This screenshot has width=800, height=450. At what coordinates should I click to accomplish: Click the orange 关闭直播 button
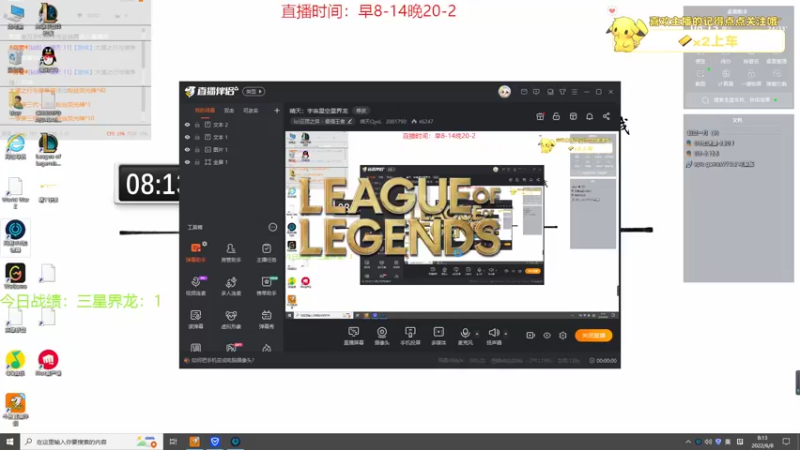tap(593, 335)
